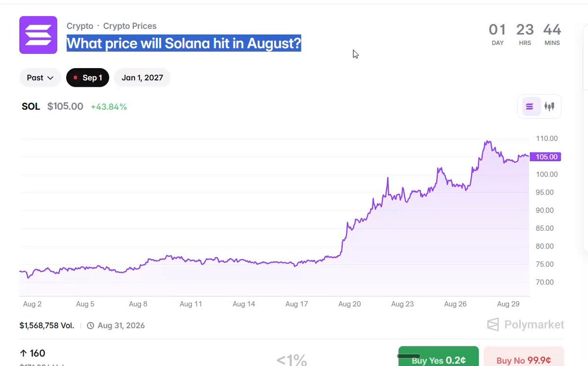
Task: Switch to candlestick chart view
Action: pos(549,106)
